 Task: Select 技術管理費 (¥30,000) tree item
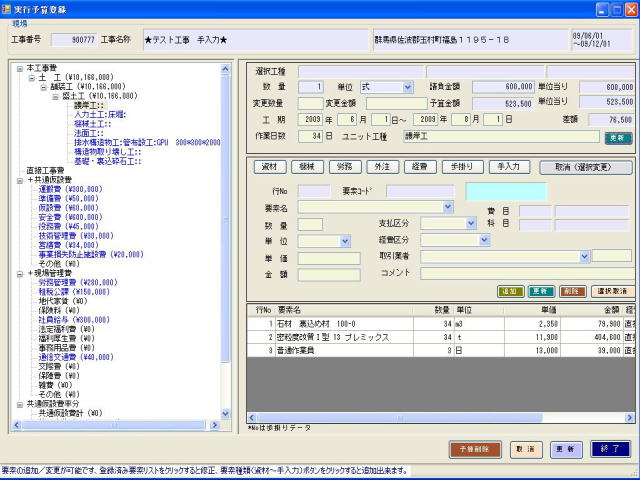(76, 236)
